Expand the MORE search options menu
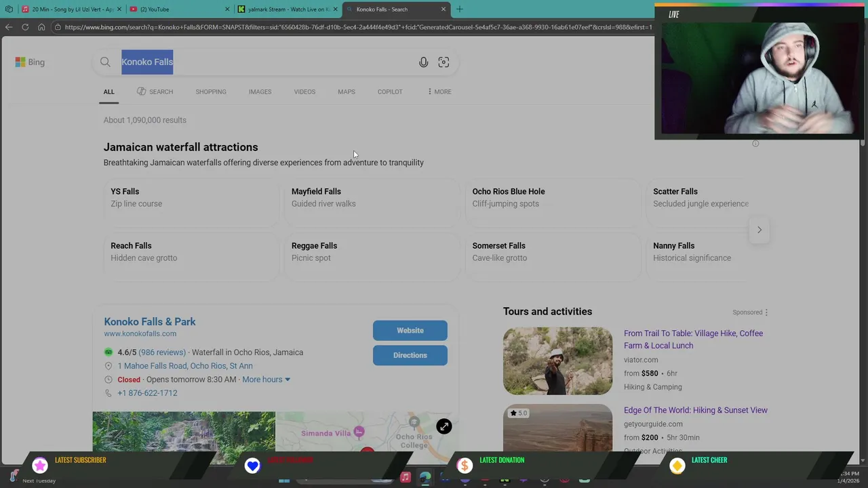The image size is (868, 488). click(439, 91)
